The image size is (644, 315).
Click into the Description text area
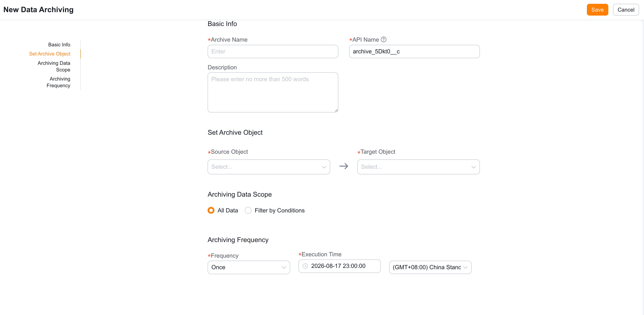[x=273, y=92]
